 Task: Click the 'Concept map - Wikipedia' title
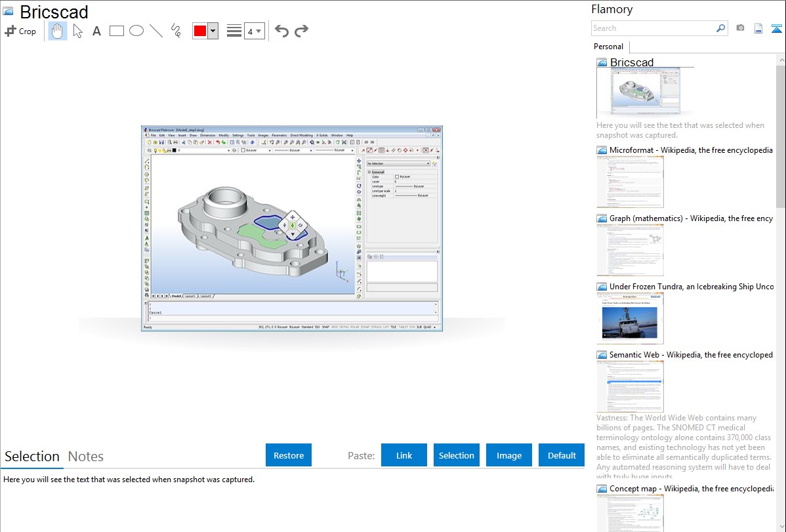[x=691, y=488]
